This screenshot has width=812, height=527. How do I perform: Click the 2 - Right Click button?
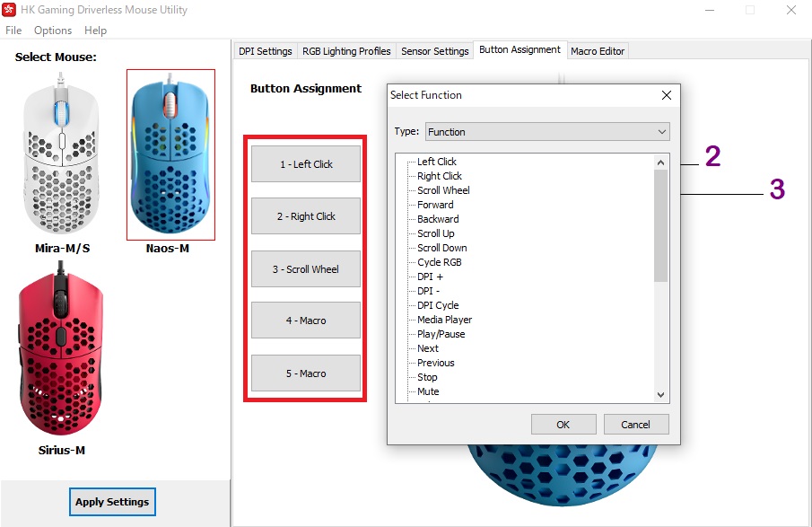[306, 216]
